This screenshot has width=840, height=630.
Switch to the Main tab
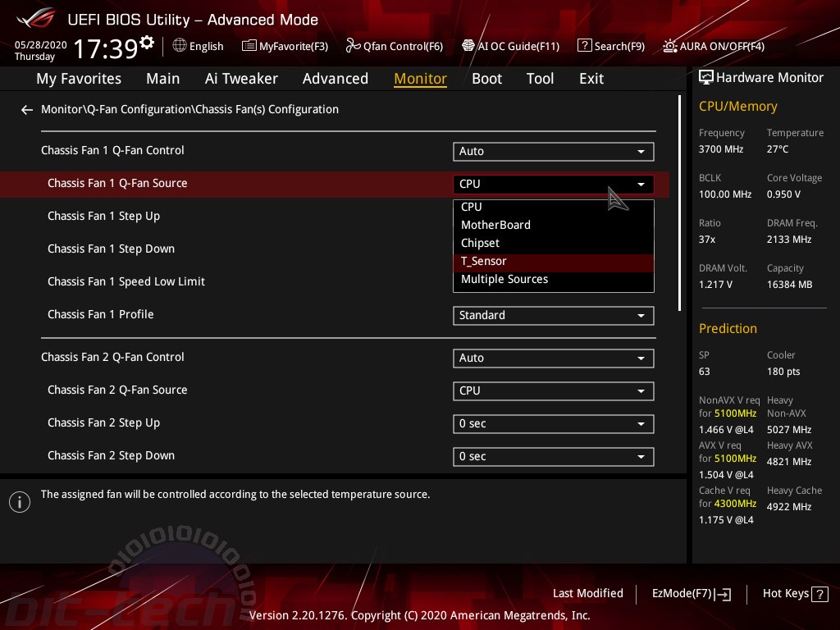tap(163, 79)
